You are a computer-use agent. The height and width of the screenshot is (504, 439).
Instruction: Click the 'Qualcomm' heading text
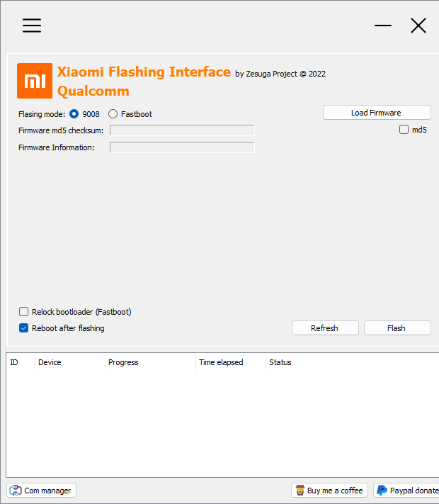[x=93, y=91]
